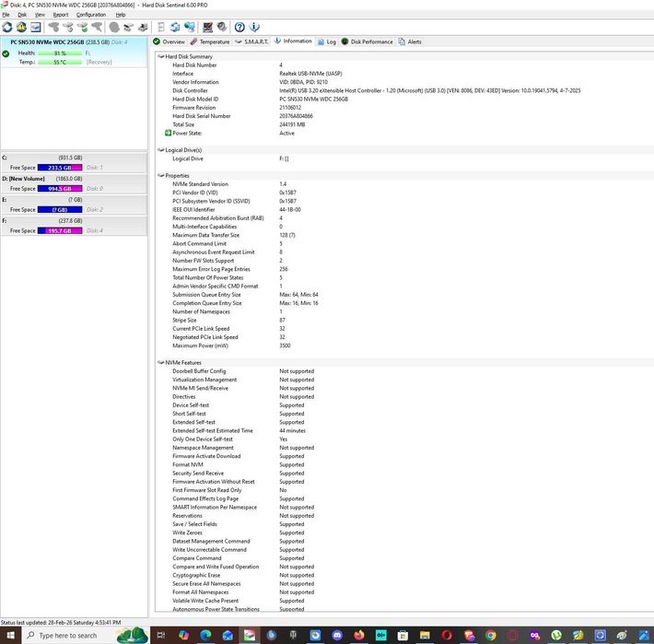654x644 pixels.
Task: Click the Hard Disk Serial Number row
Action: (x=404, y=116)
